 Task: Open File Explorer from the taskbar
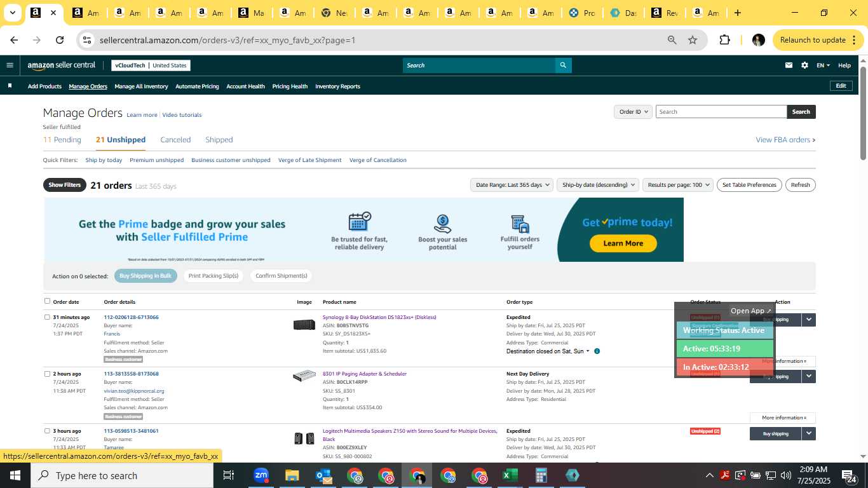(292, 475)
